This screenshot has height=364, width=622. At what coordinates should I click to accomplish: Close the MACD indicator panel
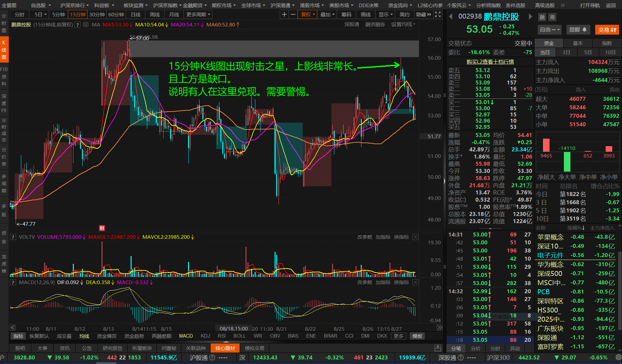pos(415,282)
